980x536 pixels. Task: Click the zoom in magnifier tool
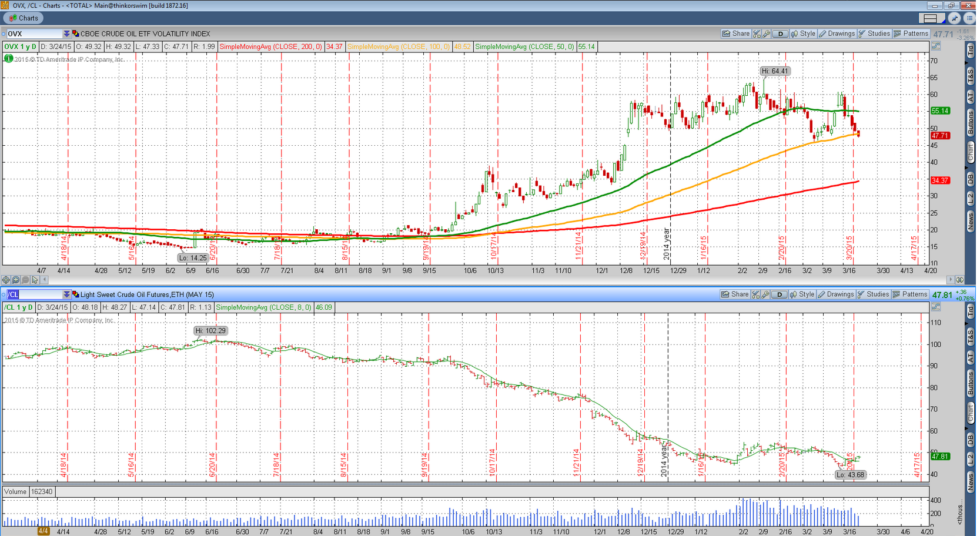click(x=16, y=280)
